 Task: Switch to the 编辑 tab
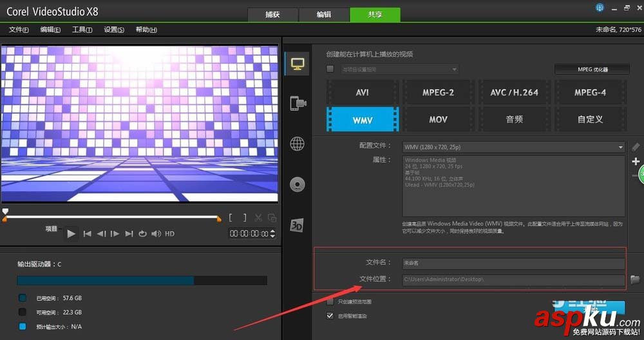click(324, 14)
